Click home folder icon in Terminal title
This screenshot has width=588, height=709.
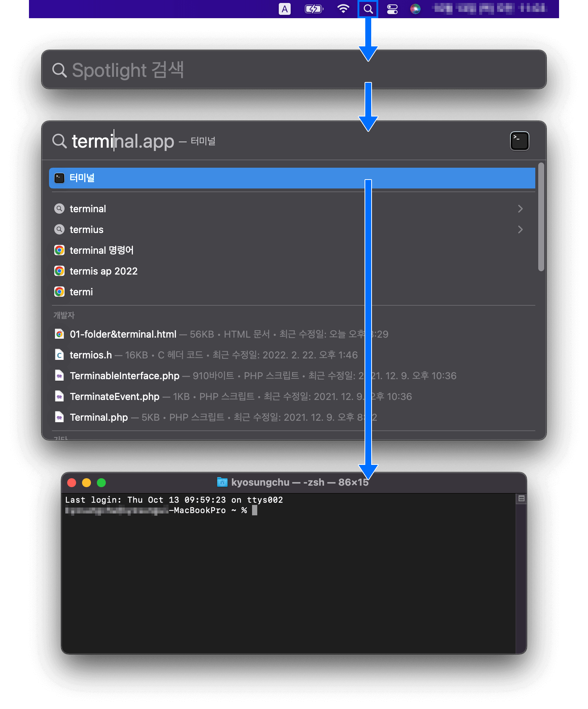coord(222,482)
